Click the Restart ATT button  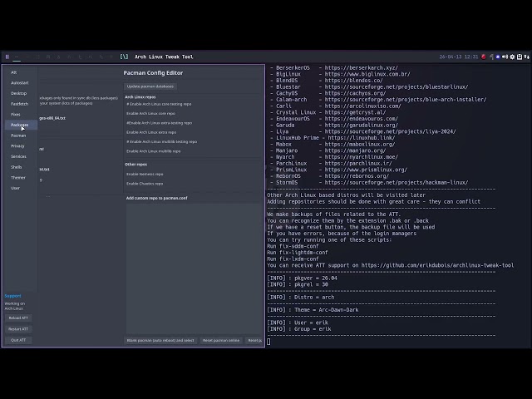(x=18, y=329)
